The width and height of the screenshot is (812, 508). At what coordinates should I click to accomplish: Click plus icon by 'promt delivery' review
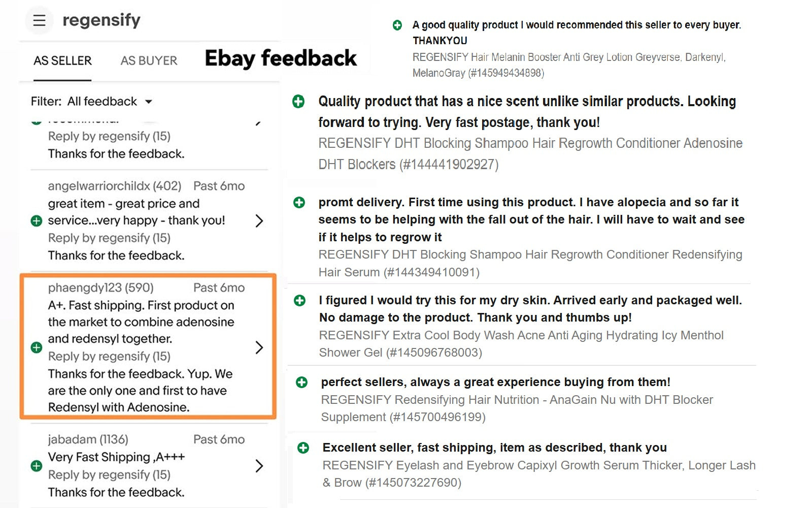[x=299, y=203]
